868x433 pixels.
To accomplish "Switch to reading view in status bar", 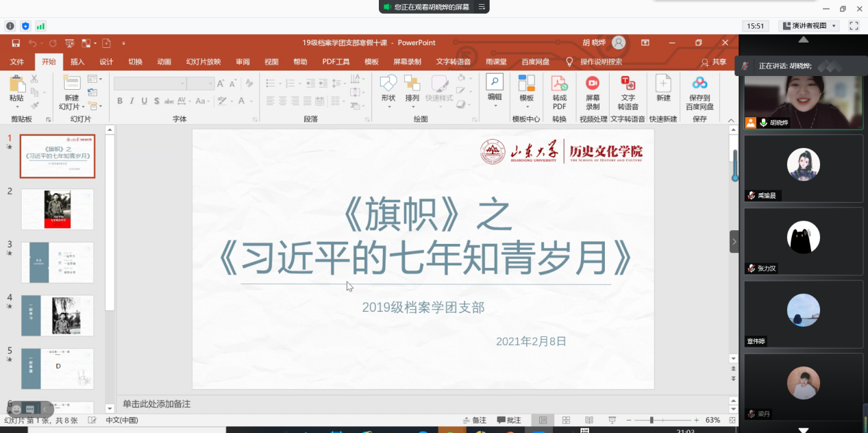I will pos(589,420).
